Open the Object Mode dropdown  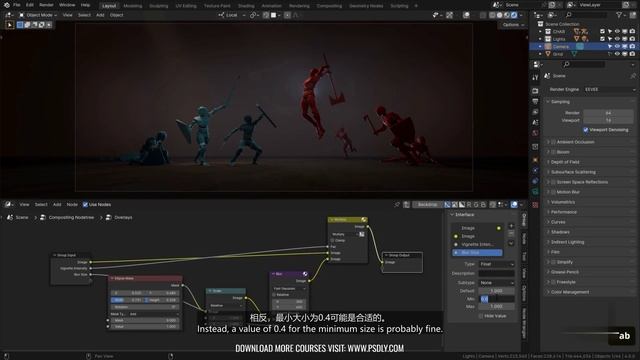(x=38, y=15)
